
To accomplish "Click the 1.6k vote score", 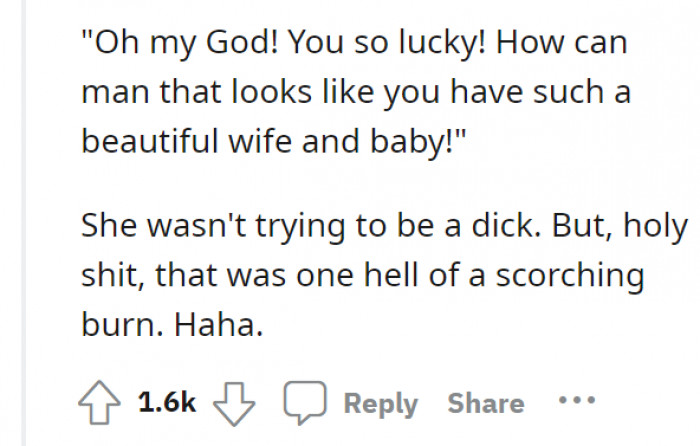I will pyautogui.click(x=167, y=403).
